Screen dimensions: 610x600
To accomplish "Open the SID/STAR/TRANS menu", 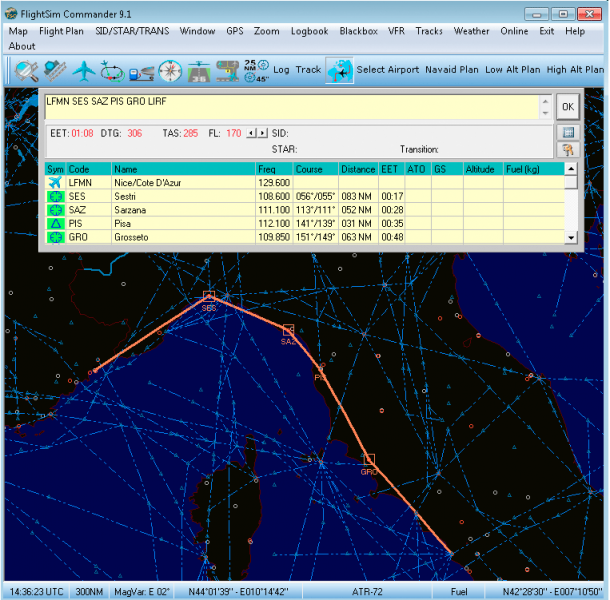I will point(132,31).
